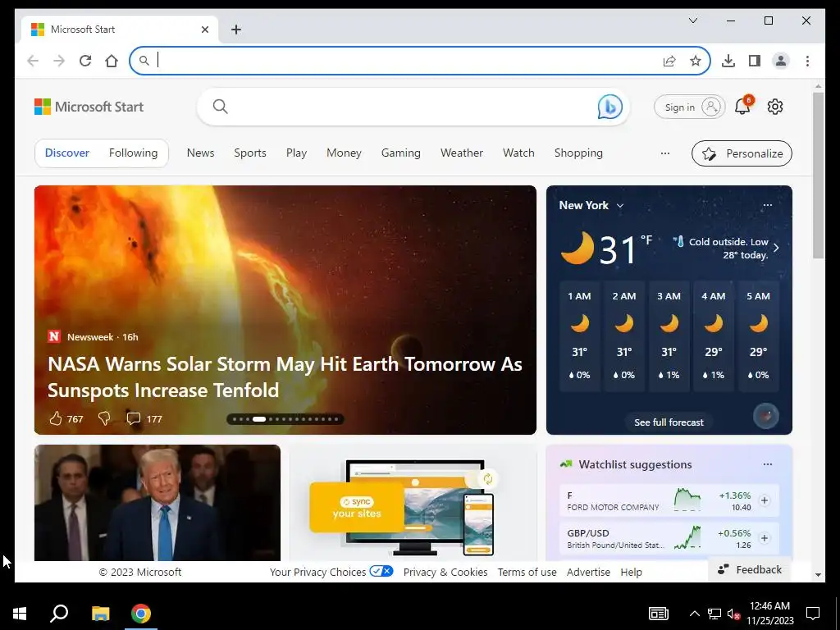Click the Microsoft Start logo
840x630 pixels.
coord(89,107)
